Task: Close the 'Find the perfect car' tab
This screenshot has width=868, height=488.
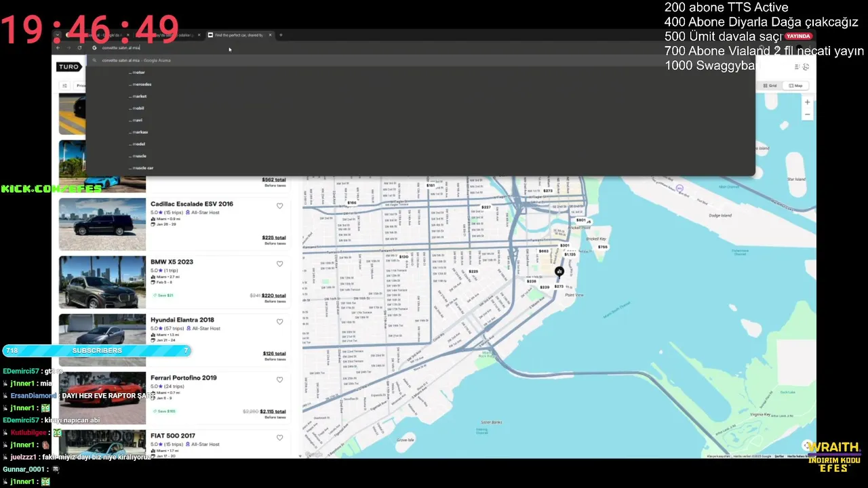Action: tap(270, 35)
